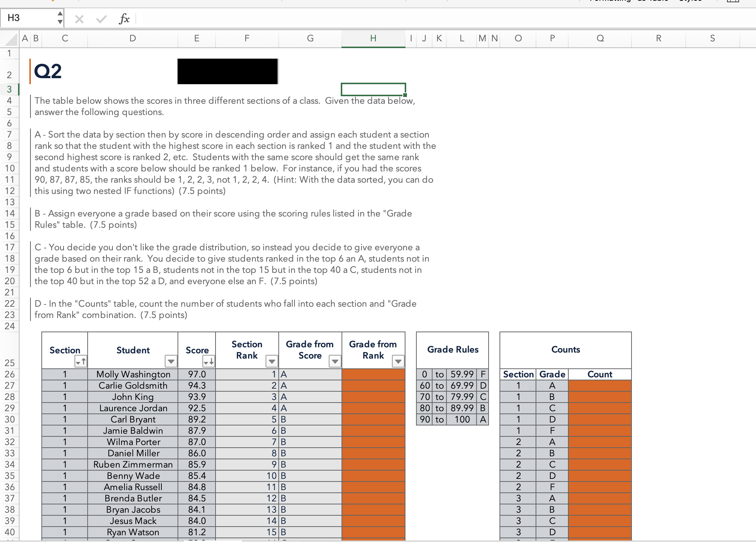Open the Section Rank filter dropdown
Screen dimensions: 756x542
tap(272, 361)
